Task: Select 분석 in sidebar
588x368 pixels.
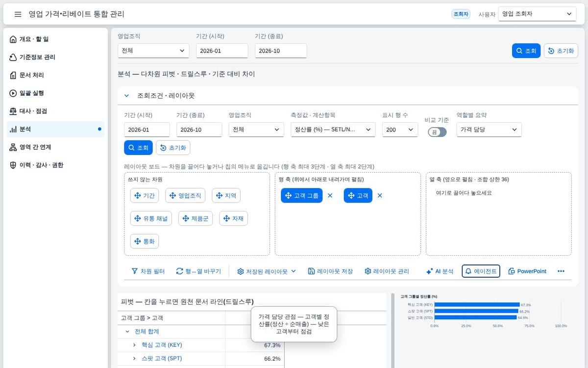Action: tap(55, 129)
